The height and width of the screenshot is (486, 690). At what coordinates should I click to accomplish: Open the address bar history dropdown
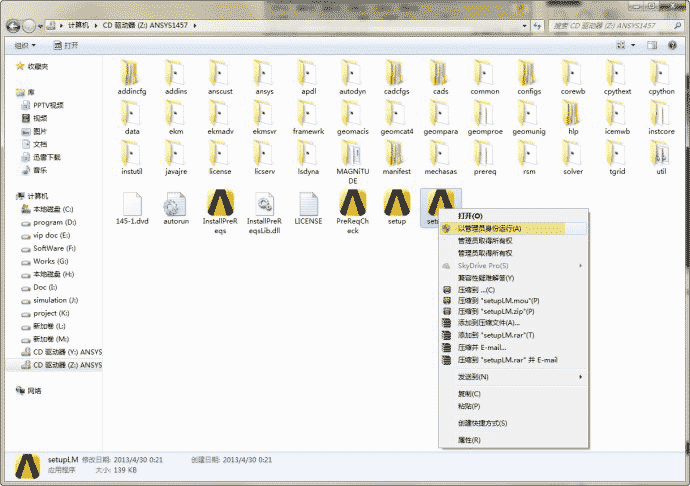tap(525, 26)
